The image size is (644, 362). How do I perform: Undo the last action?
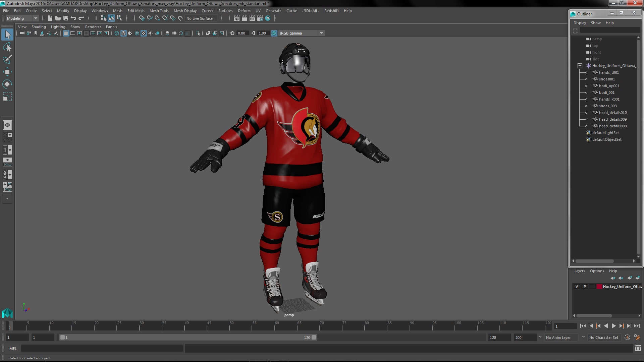(x=73, y=18)
